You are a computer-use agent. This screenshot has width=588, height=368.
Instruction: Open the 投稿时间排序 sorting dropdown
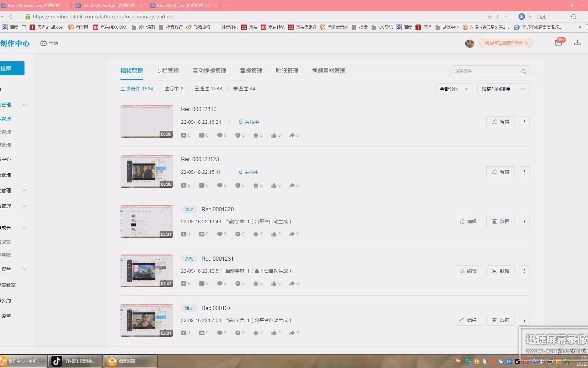point(503,89)
